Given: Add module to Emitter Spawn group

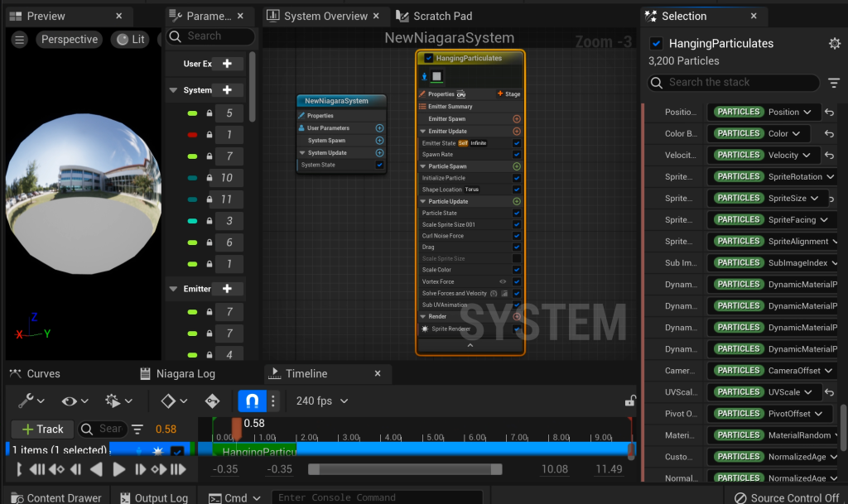Looking at the screenshot, I should [517, 119].
